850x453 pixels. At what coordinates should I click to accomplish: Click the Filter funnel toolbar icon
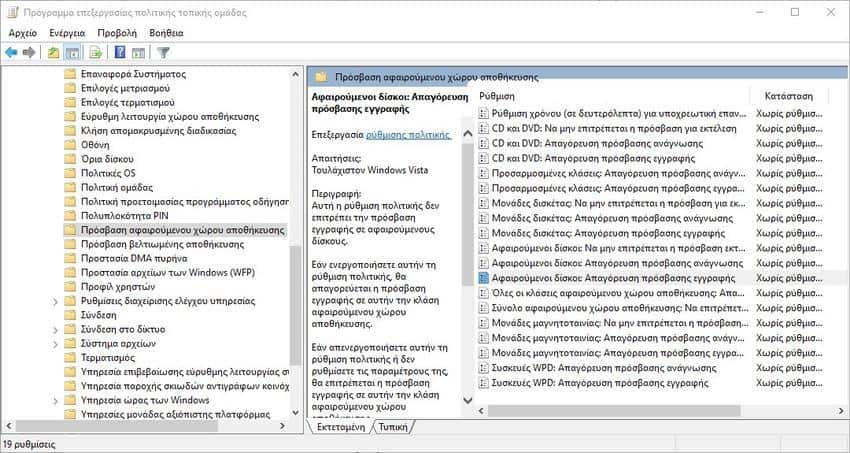click(164, 53)
